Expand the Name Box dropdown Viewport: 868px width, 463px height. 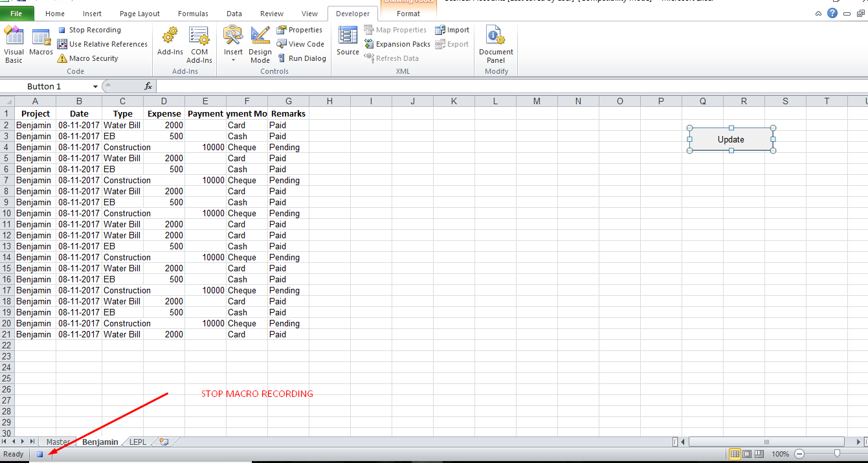click(96, 86)
